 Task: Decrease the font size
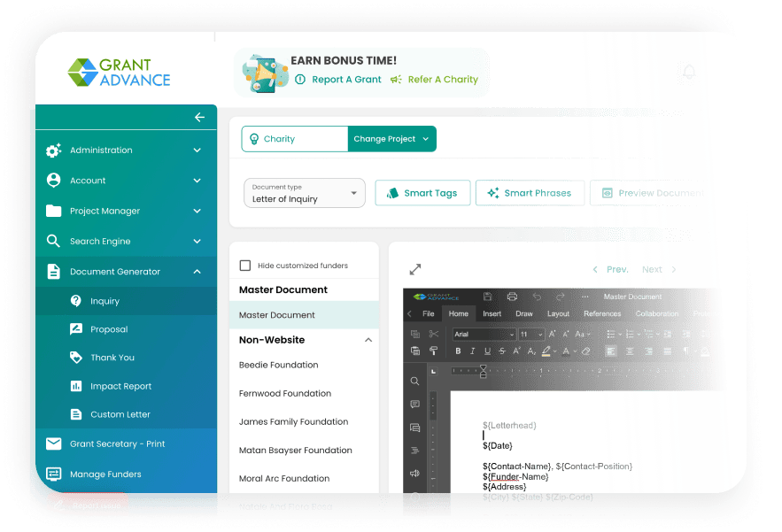566,334
